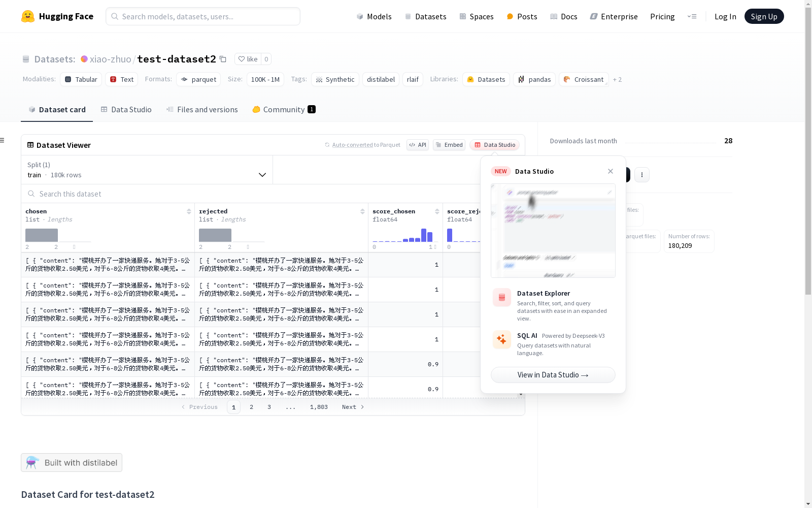Close the Data Studio popup
This screenshot has height=508, width=812.
(611, 171)
